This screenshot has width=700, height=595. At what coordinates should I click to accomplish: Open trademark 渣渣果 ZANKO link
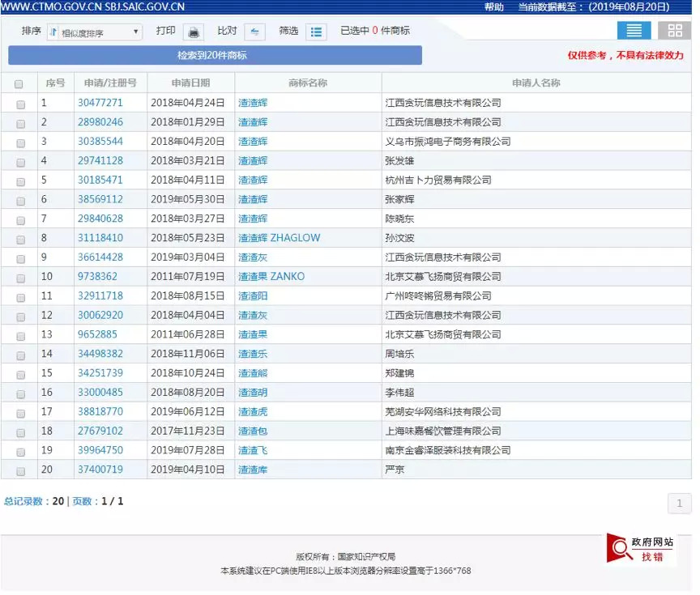point(271,277)
